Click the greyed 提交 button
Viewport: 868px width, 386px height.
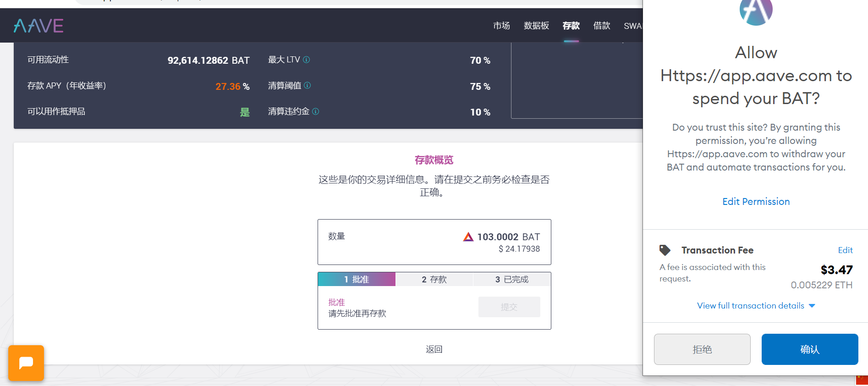(x=509, y=307)
